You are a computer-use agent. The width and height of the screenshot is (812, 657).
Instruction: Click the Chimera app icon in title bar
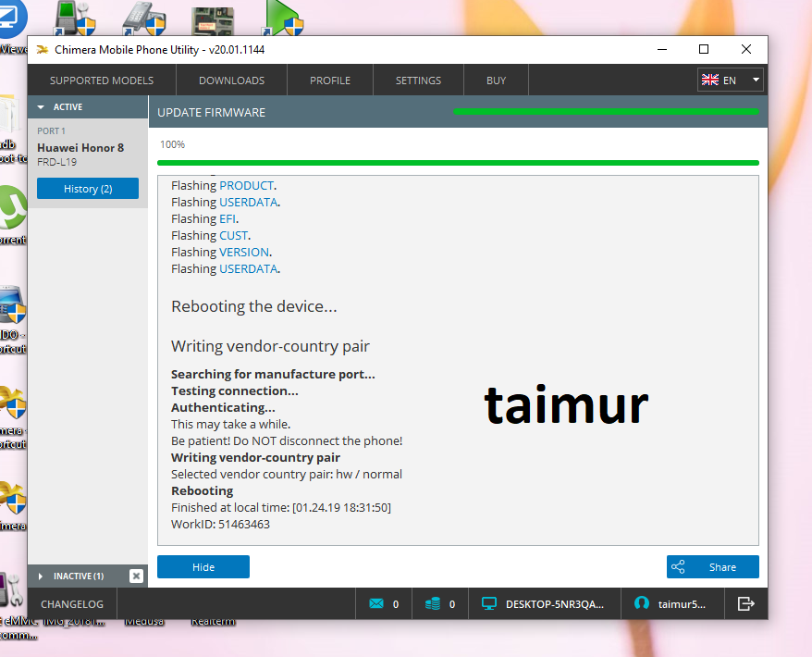(43, 50)
